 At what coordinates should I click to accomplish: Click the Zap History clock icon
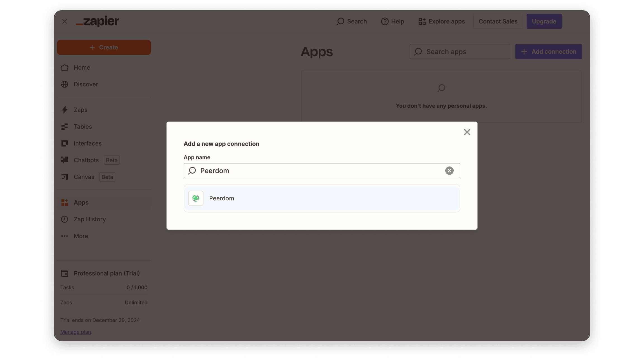[65, 219]
